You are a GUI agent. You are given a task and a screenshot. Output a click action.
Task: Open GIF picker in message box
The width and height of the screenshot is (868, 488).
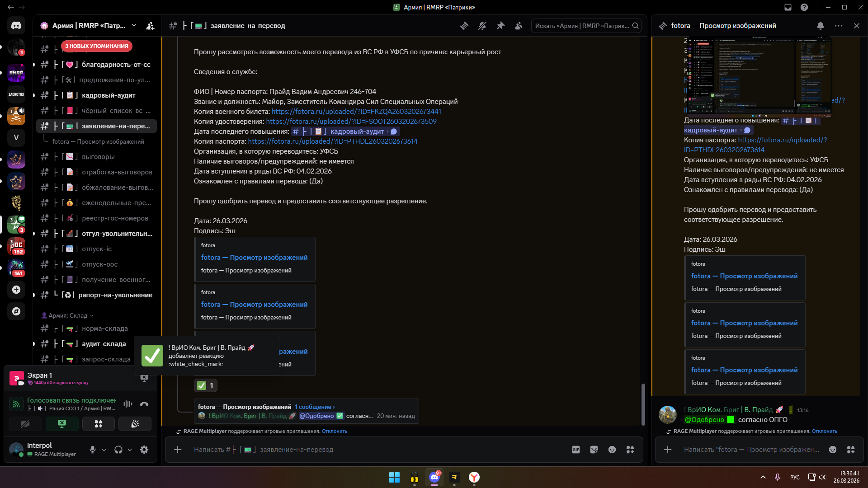pyautogui.click(x=576, y=450)
